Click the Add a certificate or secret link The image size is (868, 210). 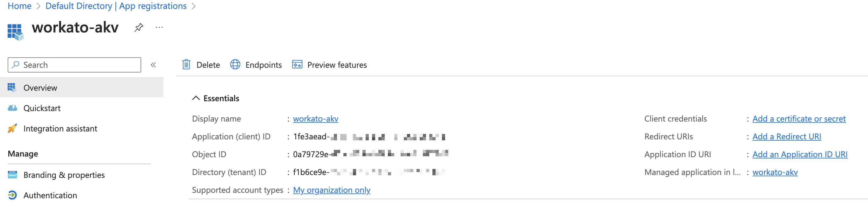pos(799,118)
